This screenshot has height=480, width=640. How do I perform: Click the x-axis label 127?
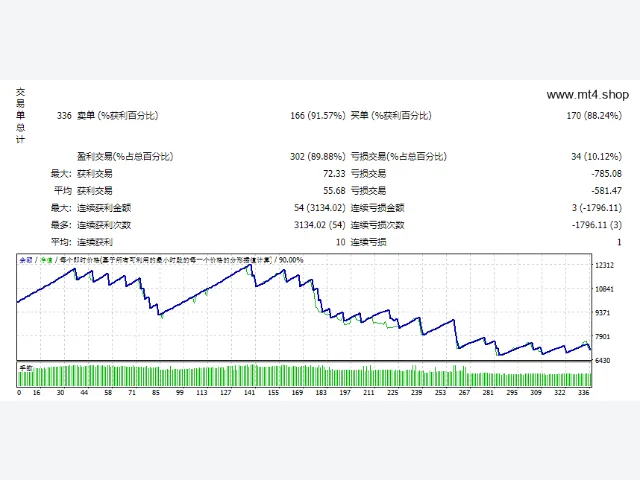[225, 393]
